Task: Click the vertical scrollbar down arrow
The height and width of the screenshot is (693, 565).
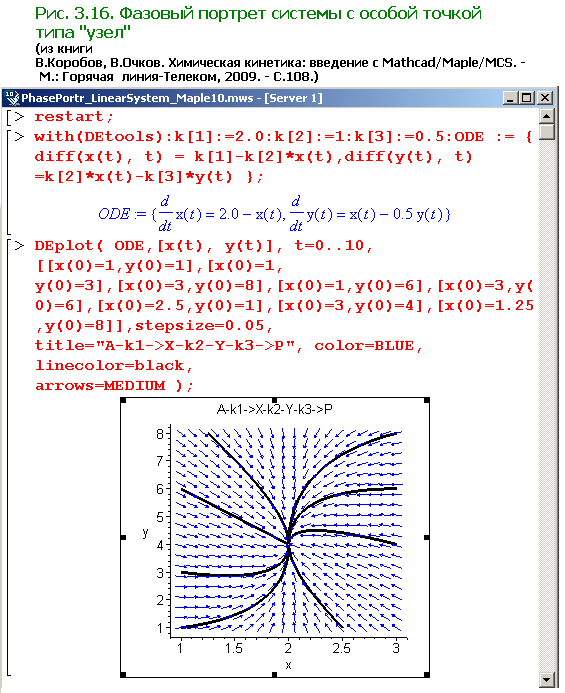Action: (x=546, y=680)
